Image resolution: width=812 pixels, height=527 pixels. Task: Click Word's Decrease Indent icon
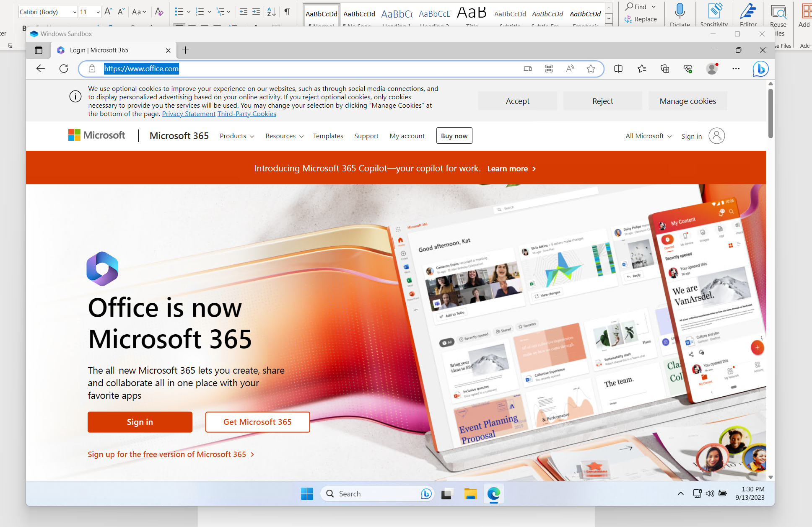click(244, 12)
